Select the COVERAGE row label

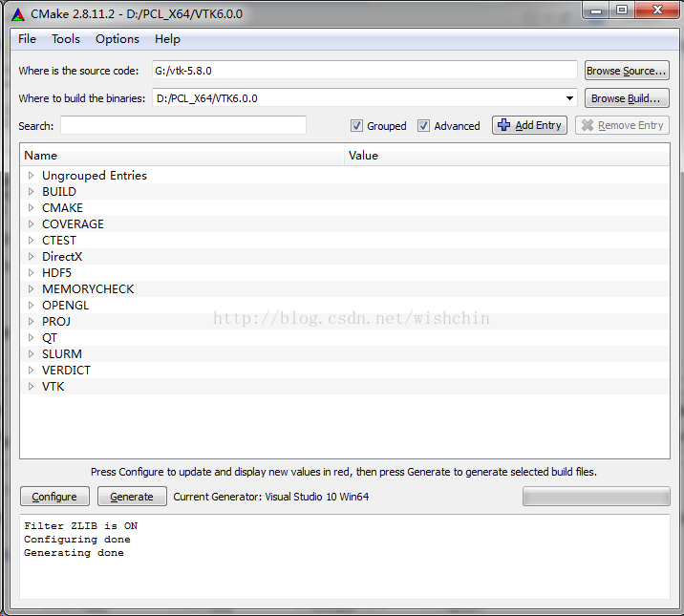[73, 224]
